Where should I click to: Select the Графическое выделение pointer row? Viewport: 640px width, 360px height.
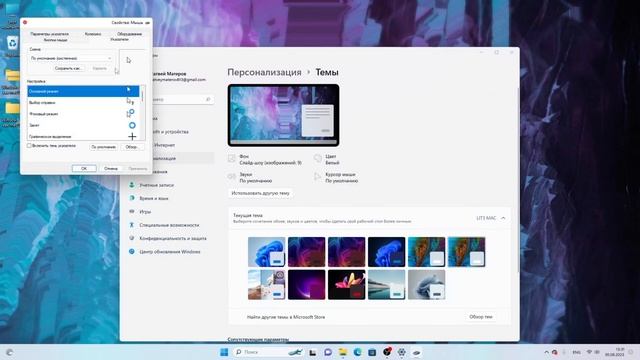point(83,136)
